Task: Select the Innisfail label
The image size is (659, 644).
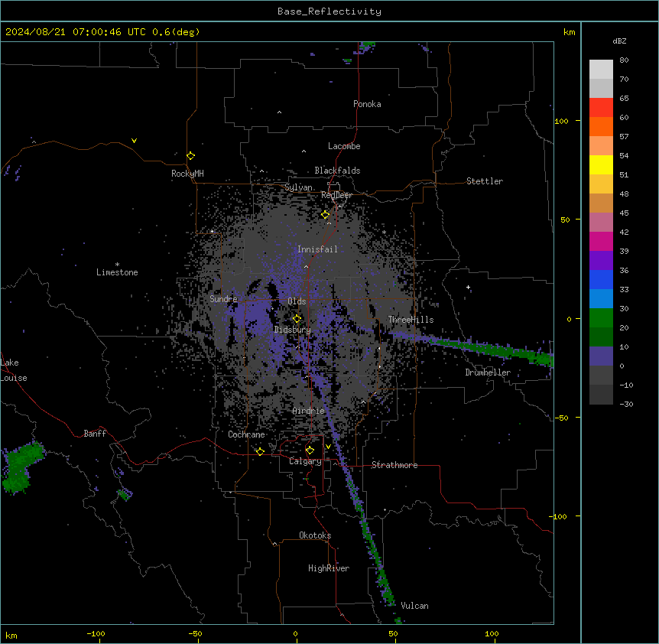Action: pyautogui.click(x=317, y=249)
